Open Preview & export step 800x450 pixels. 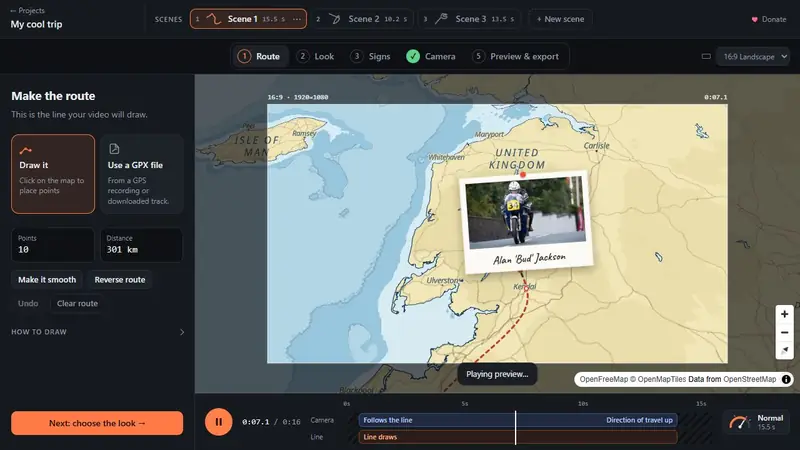[x=516, y=56]
